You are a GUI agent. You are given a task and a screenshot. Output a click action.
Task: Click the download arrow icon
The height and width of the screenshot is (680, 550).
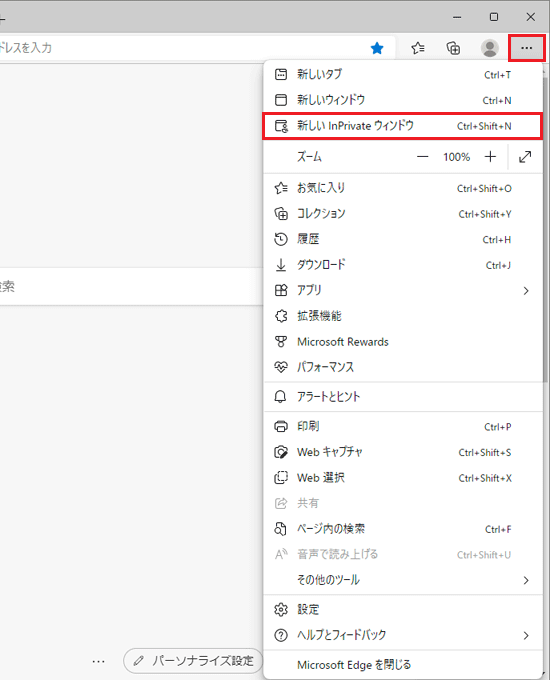coord(281,265)
